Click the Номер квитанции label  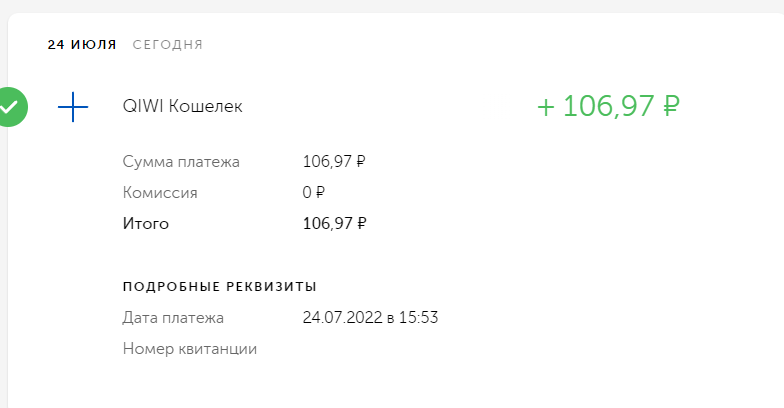click(190, 349)
